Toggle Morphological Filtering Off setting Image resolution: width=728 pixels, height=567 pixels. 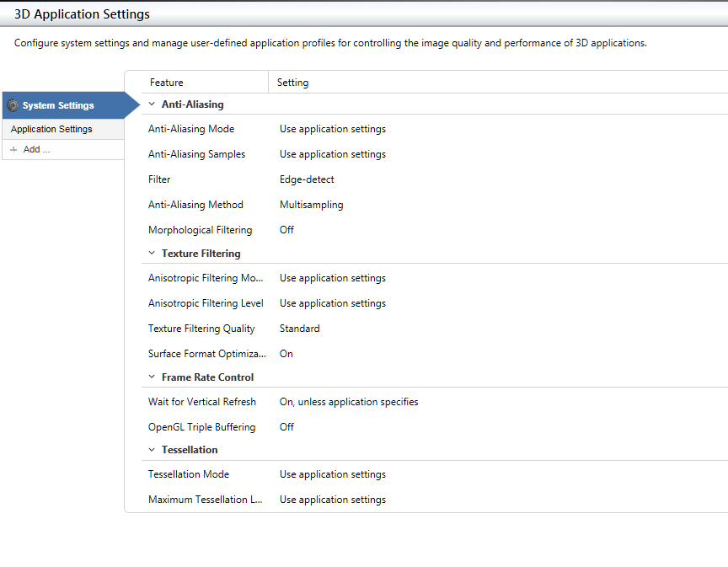(x=286, y=230)
